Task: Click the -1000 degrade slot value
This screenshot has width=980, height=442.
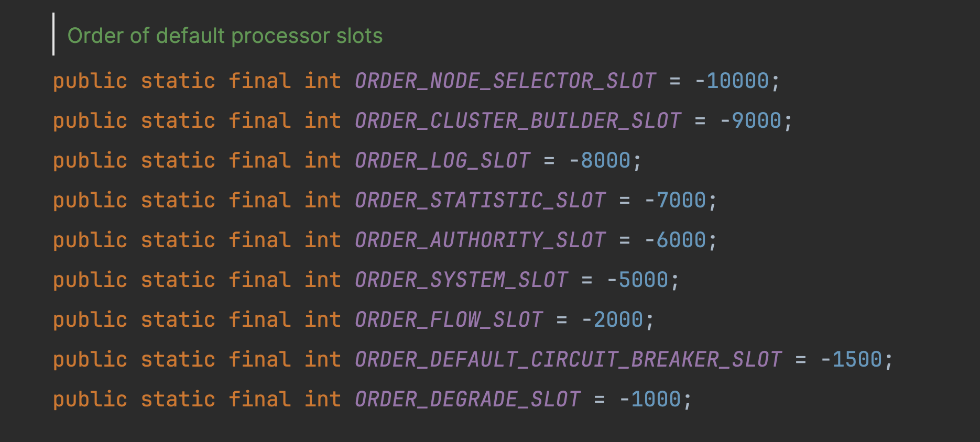Action: click(x=650, y=400)
